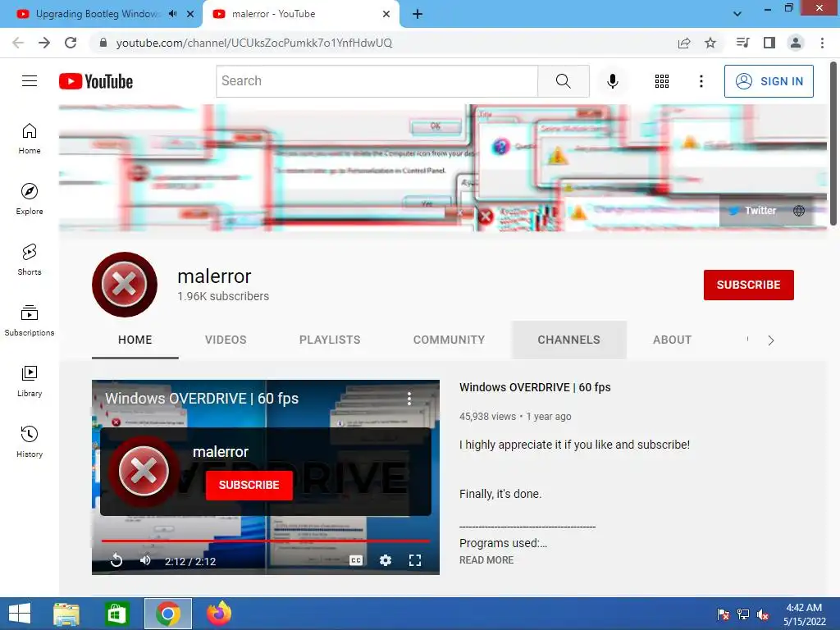The image size is (840, 630).
Task: Select the COMMUNITY channel tab
Action: (449, 340)
